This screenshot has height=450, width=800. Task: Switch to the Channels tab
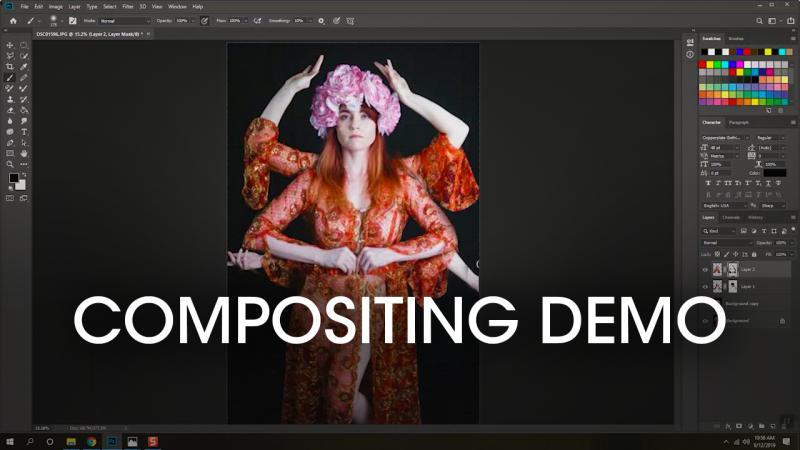click(731, 217)
